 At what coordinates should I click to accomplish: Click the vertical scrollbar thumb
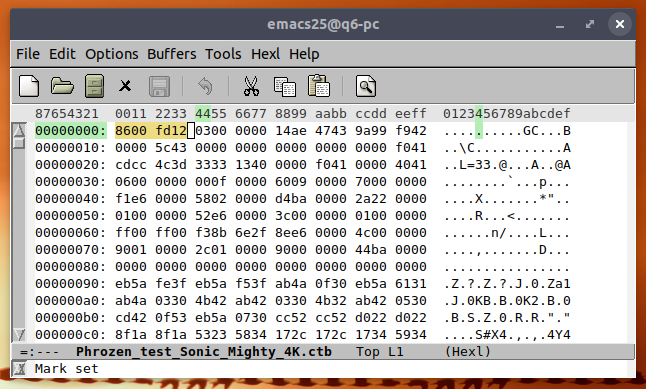[x=19, y=143]
